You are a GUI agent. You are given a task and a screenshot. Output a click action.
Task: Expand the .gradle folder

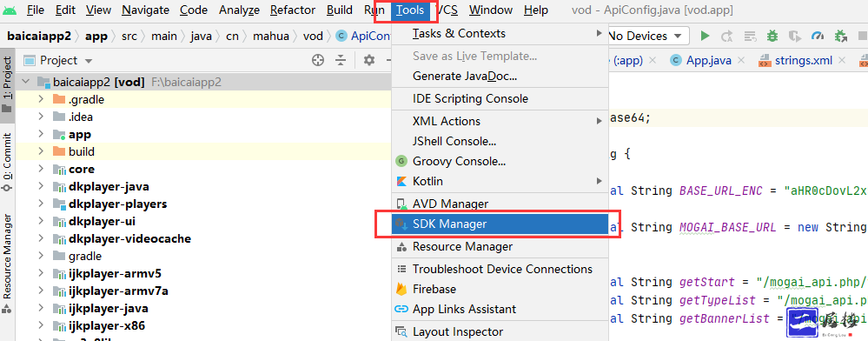pos(41,100)
